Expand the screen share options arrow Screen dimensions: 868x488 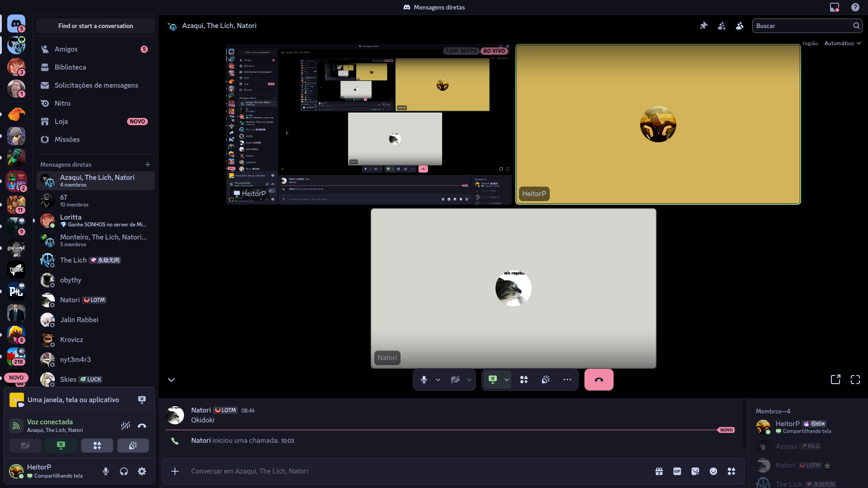507,380
